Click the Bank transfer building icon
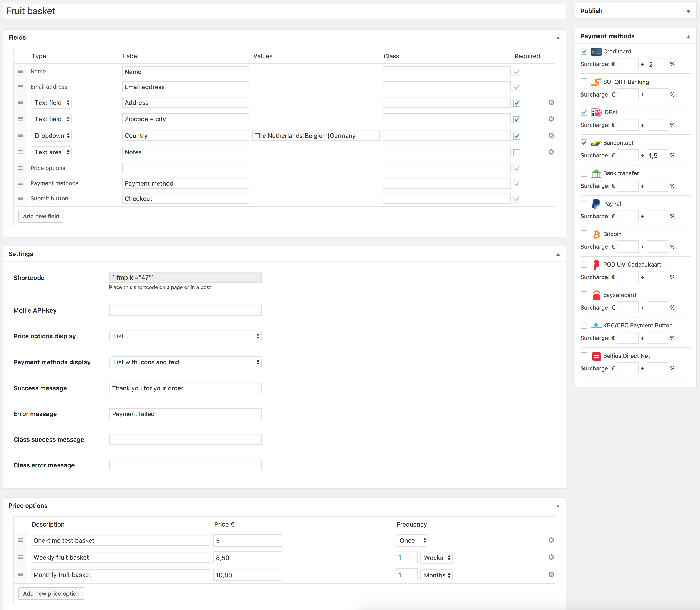Image resolution: width=700 pixels, height=610 pixels. tap(596, 174)
